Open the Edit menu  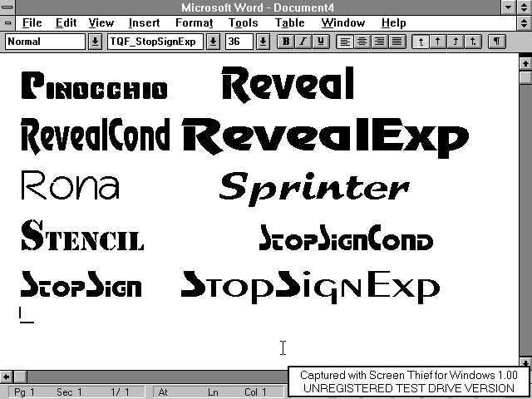(66, 22)
